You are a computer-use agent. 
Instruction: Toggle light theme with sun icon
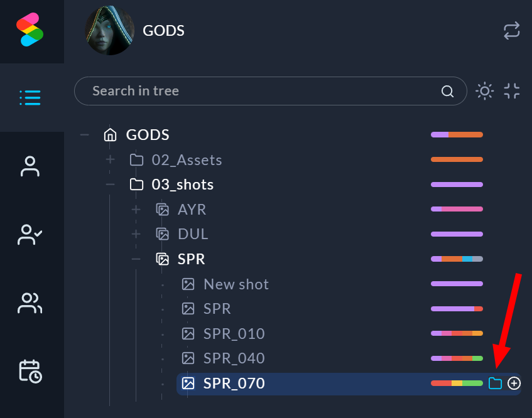(485, 91)
